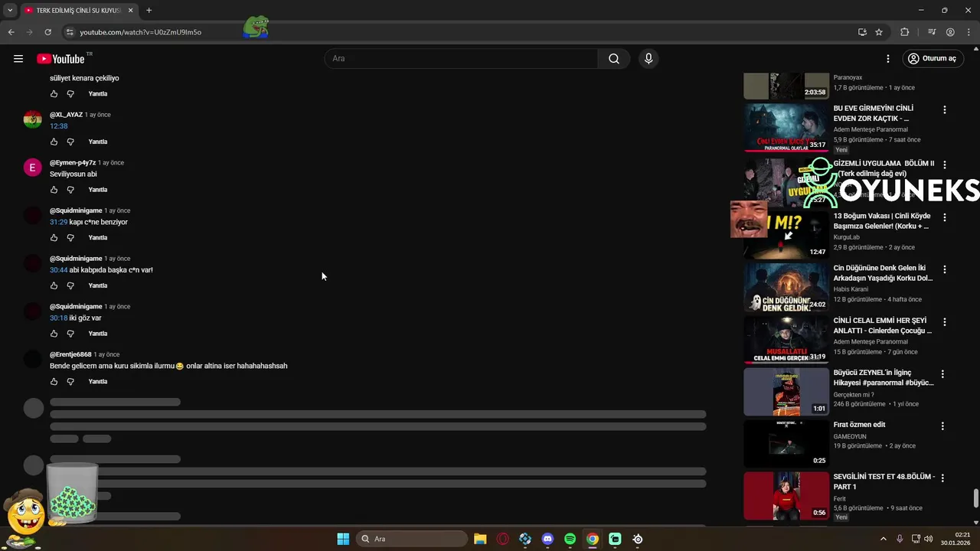Open the @Eymen-p4y7z avatar with letter E
Viewport: 980px width, 551px height.
pos(33,168)
